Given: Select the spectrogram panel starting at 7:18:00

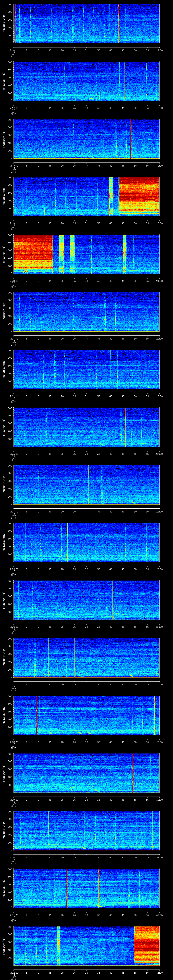Looking at the screenshot, I should (x=87, y=139).
